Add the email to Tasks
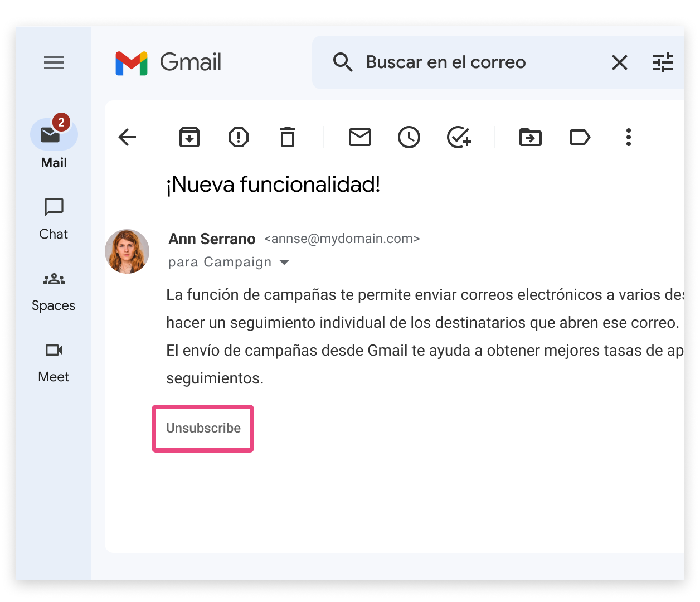The height and width of the screenshot is (602, 700). (459, 137)
